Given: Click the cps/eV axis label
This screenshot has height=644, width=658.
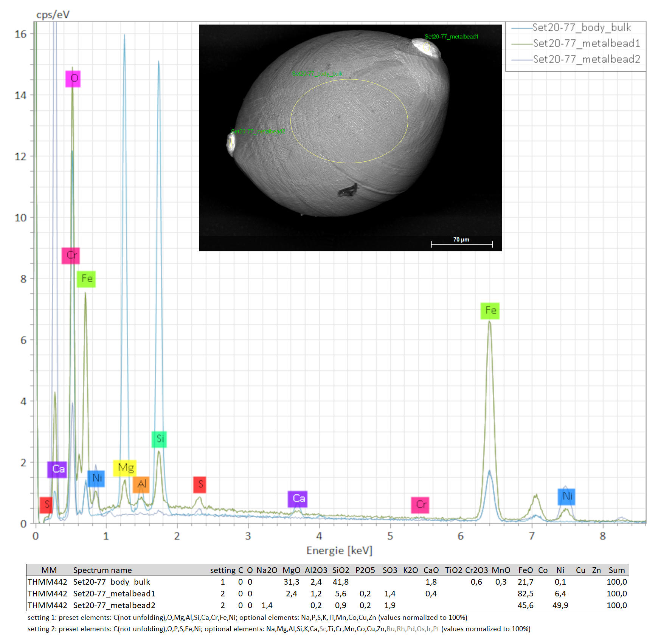Looking at the screenshot, I should point(53,15).
